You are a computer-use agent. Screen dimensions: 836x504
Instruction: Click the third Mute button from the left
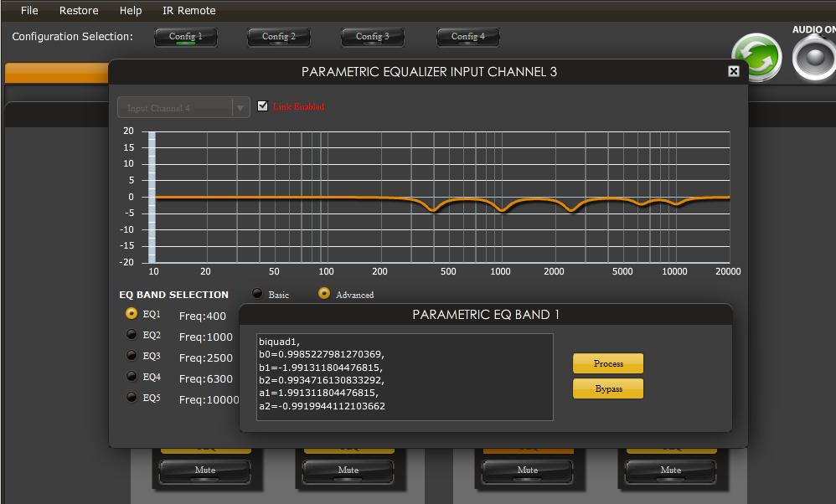[x=527, y=471]
